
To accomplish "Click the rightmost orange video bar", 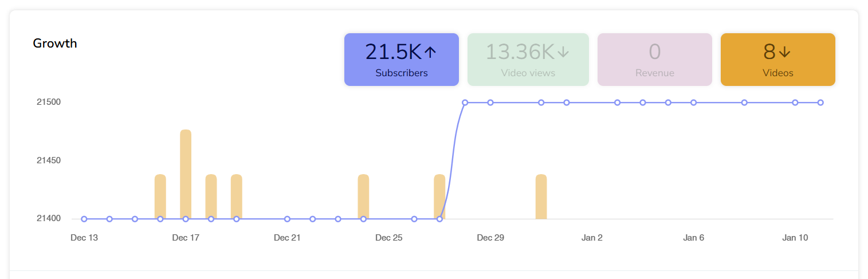I will point(541,197).
